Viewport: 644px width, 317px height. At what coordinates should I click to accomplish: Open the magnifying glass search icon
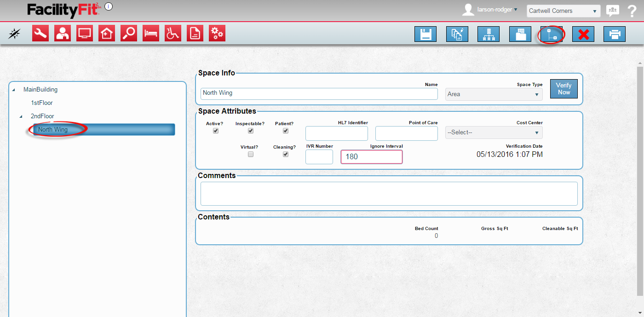[129, 34]
